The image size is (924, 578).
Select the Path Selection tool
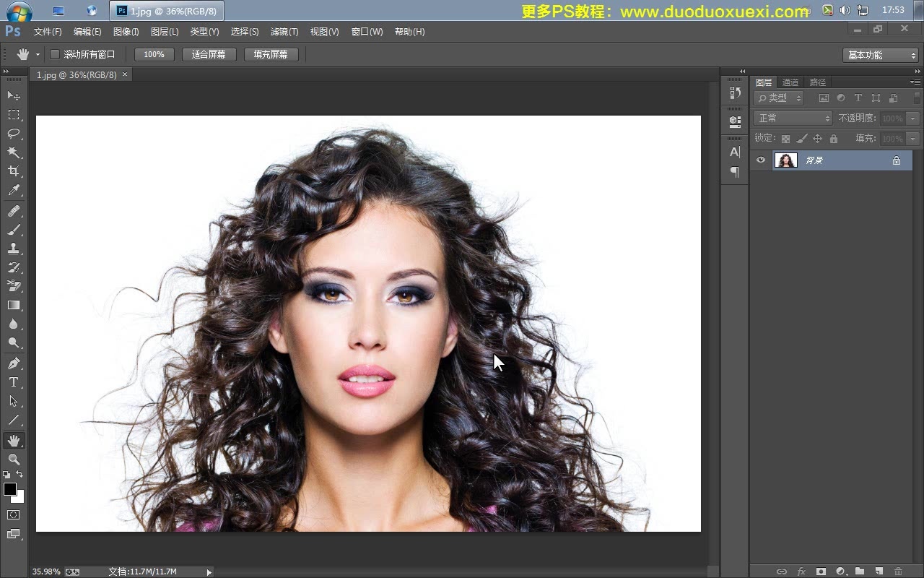(x=14, y=401)
